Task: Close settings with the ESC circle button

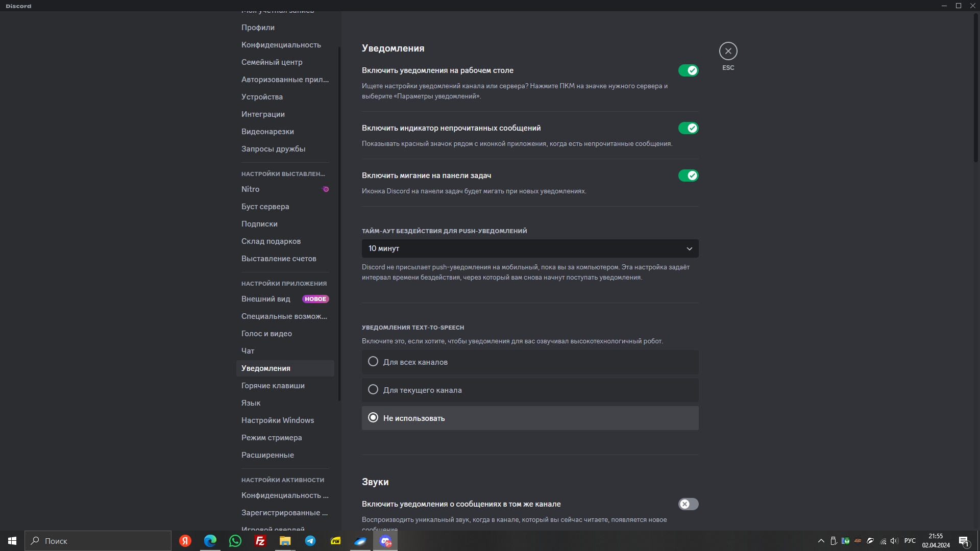Action: tap(728, 51)
